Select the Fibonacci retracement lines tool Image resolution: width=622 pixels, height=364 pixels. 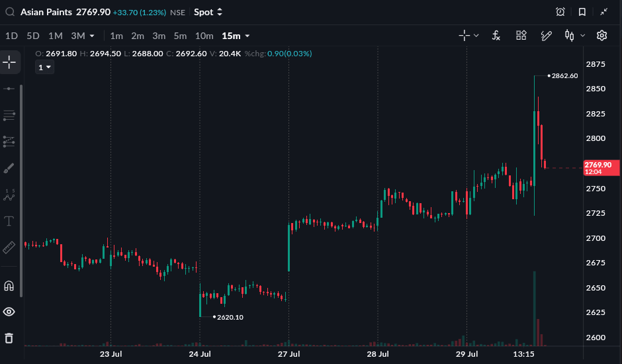9,116
